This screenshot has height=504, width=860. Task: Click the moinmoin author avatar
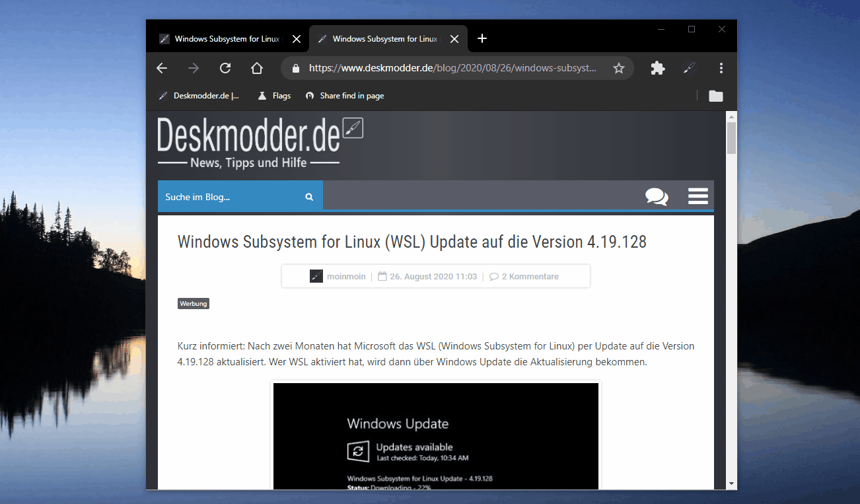coord(316,276)
